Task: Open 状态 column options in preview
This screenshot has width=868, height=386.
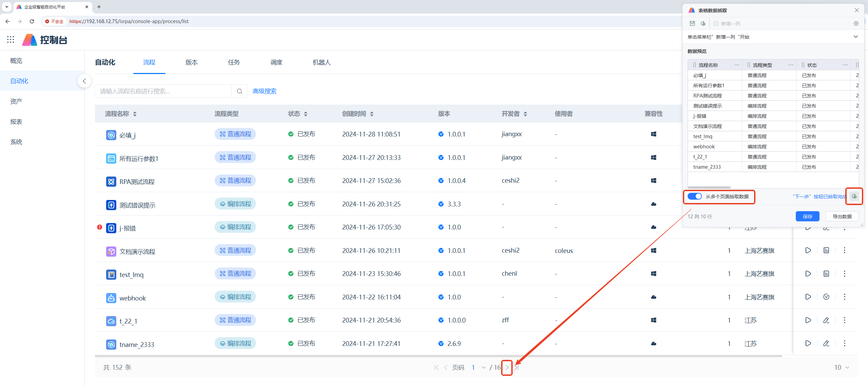Action: [845, 65]
